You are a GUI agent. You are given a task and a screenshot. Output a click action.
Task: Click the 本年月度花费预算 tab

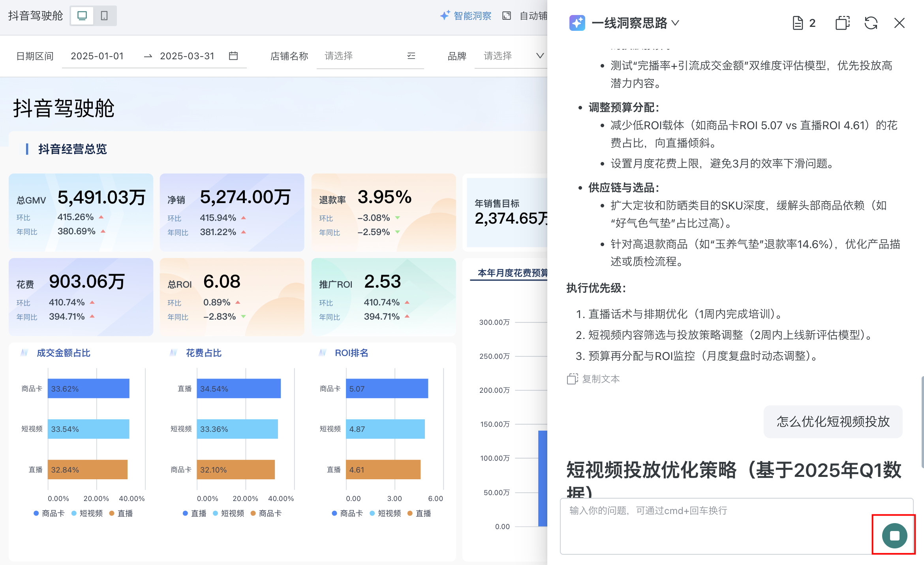tap(512, 273)
